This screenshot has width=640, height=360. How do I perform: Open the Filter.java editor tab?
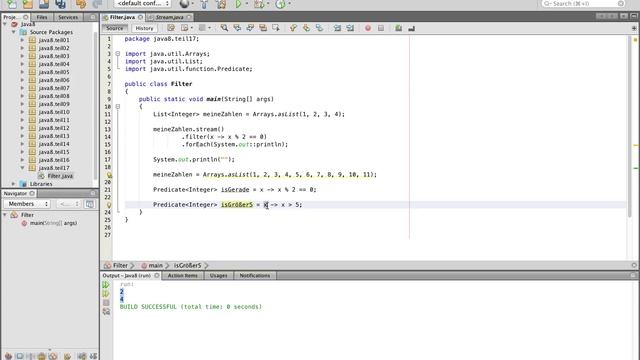pos(122,17)
